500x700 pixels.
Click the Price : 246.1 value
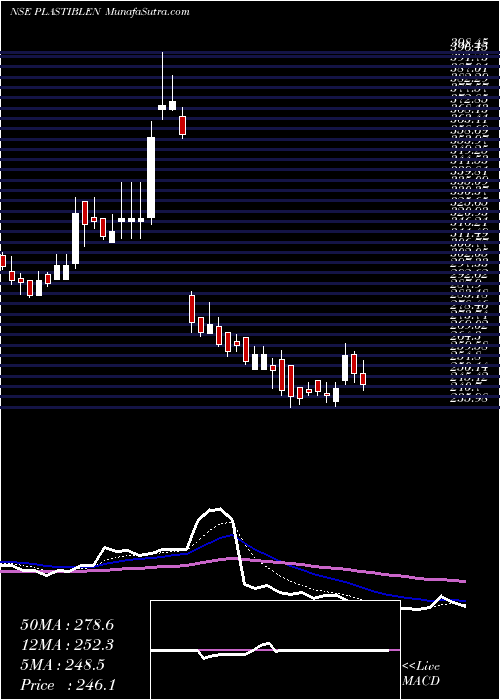pyautogui.click(x=67, y=685)
